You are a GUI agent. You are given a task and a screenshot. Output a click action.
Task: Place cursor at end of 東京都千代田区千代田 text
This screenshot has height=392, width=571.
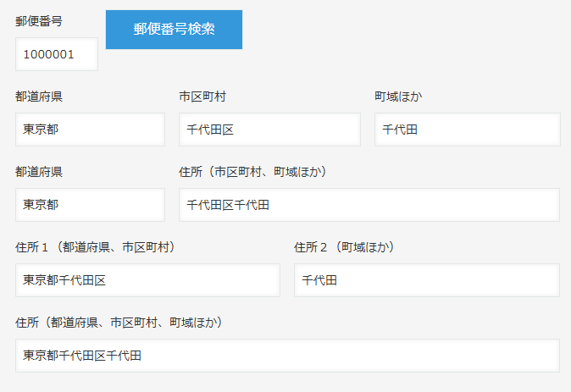[142, 356]
